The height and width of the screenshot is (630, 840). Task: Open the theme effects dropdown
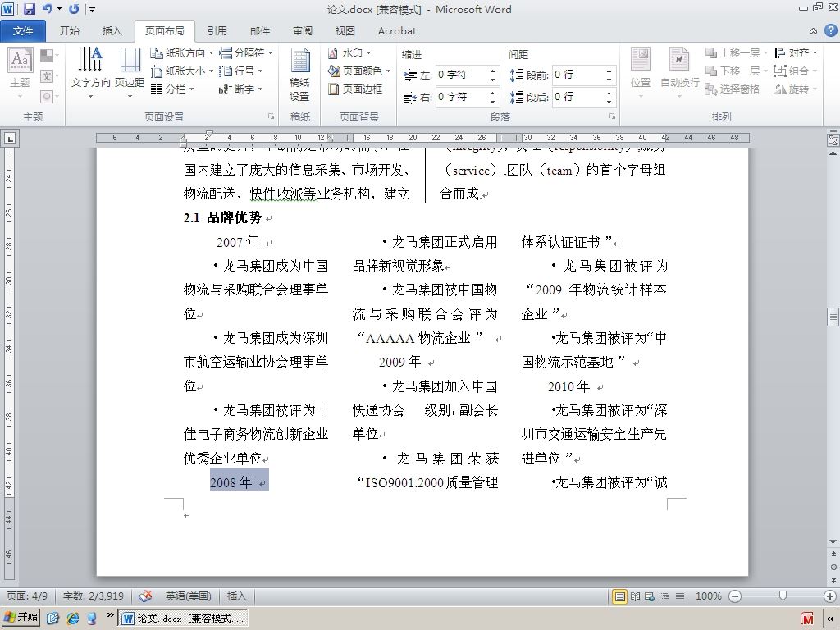49,97
